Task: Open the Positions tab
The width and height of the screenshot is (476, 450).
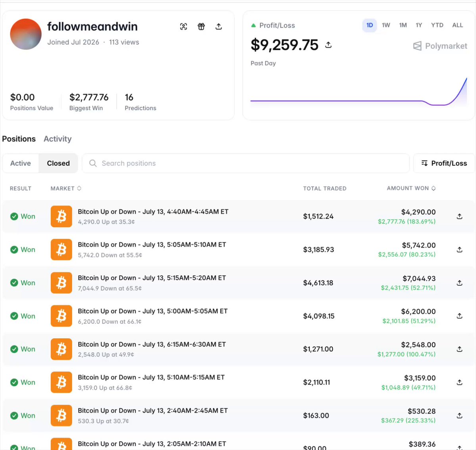Action: (19, 139)
